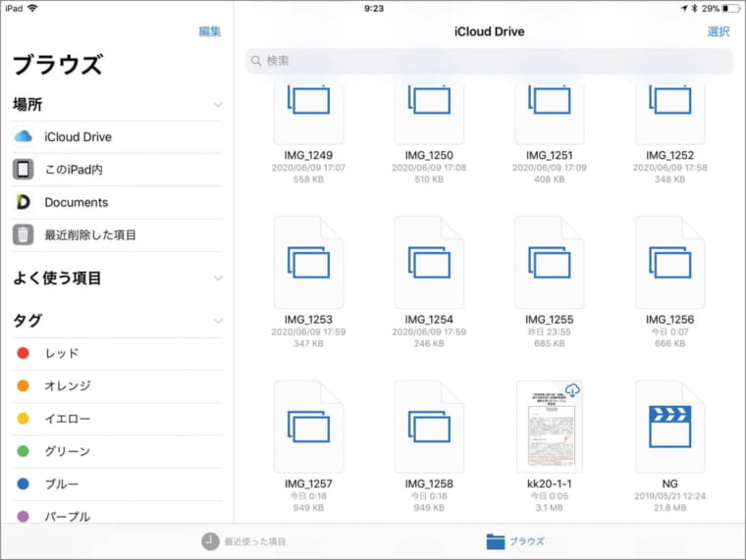The width and height of the screenshot is (746, 560).
Task: Select the このiPad内 device icon
Action: [24, 170]
